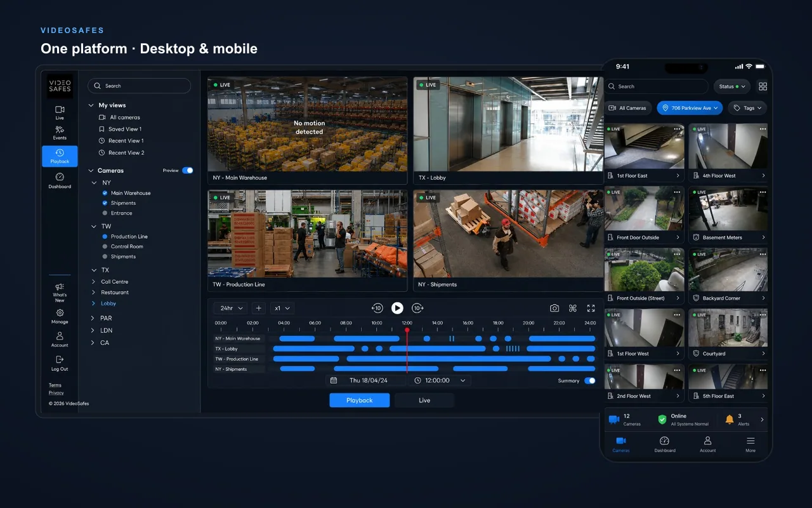
Task: Uncheck the NY Shipments camera
Action: 105,203
